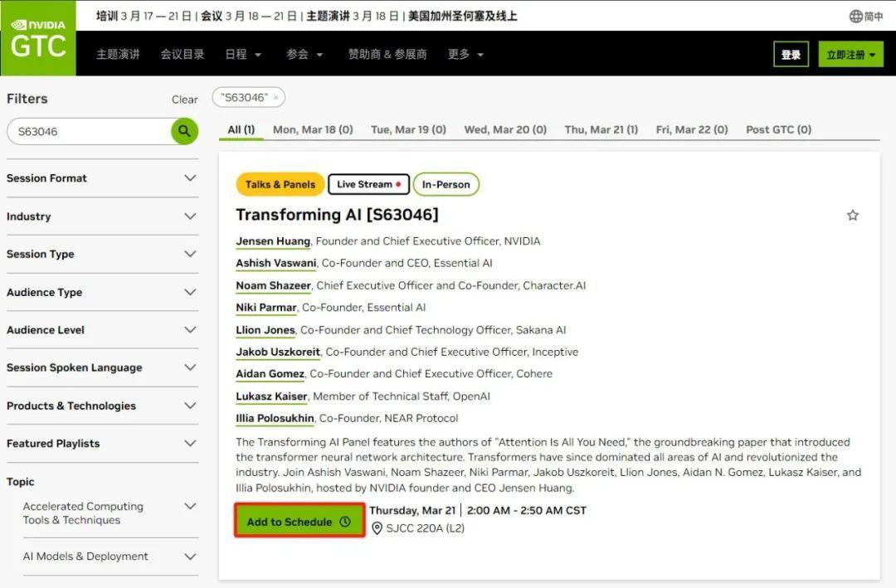The width and height of the screenshot is (896, 588).
Task: Open 赞助商 & 参展商 nav item
Action: click(x=387, y=54)
